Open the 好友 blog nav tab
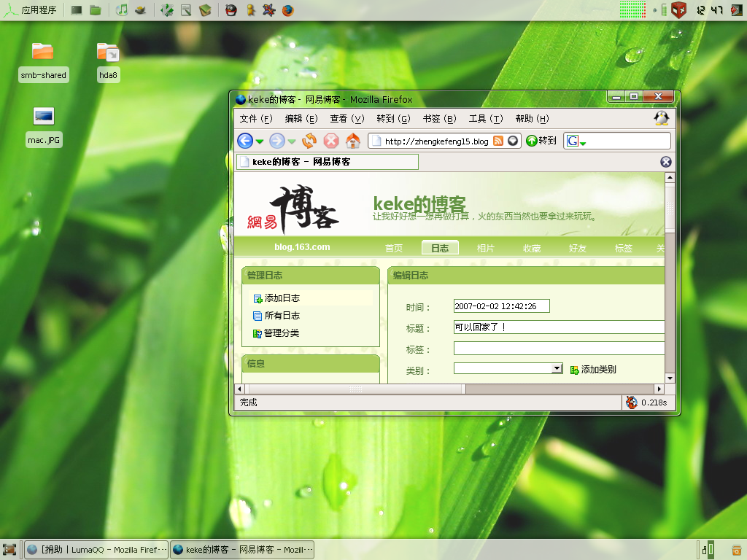The image size is (747, 560). point(578,248)
